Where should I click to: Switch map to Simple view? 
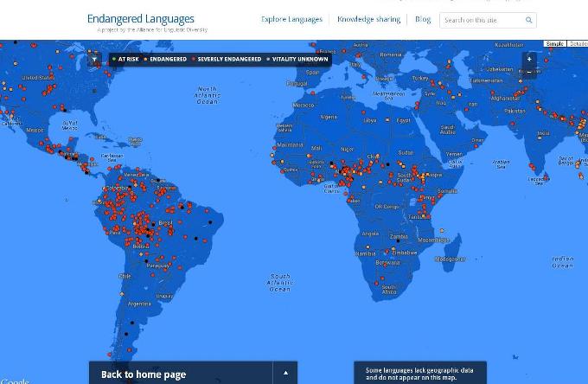point(555,44)
